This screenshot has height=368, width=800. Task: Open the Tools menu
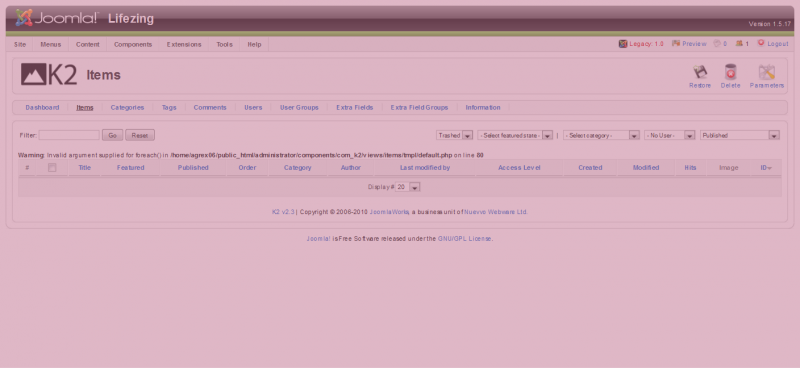coord(224,44)
